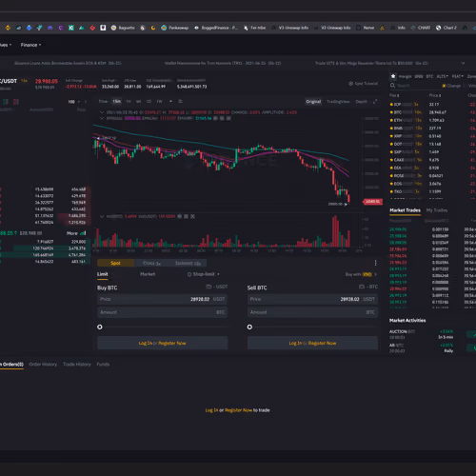Click the Buy side Log In or Register button
The image size is (476, 476).
point(162,343)
